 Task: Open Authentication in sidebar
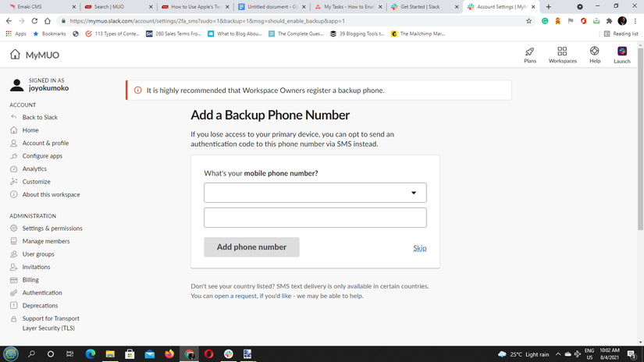(x=42, y=293)
